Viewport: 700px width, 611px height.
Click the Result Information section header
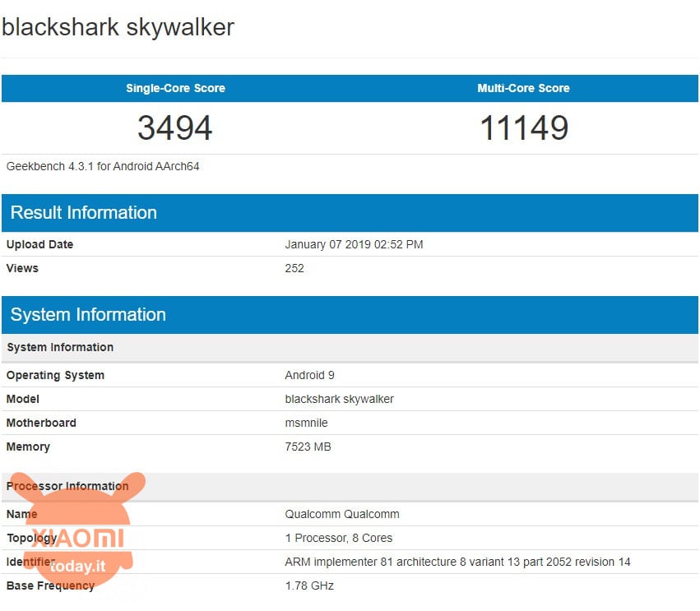tap(350, 213)
